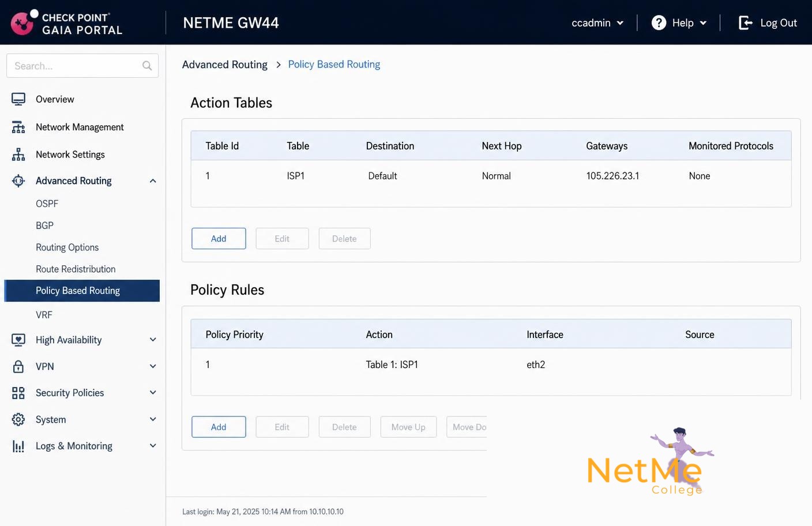Click Add under Policy Rules
Screen dimensions: 812x526
click(219, 427)
